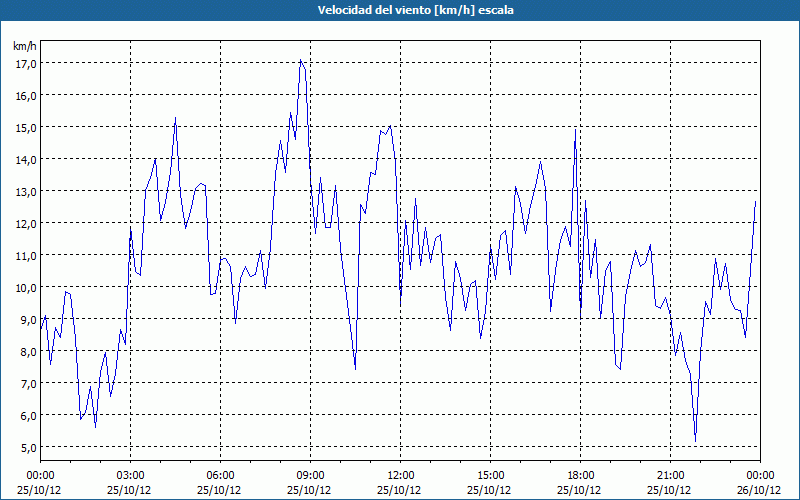This screenshot has height=500, width=800.
Task: Click the 03:00 time axis label
Action: [x=130, y=476]
